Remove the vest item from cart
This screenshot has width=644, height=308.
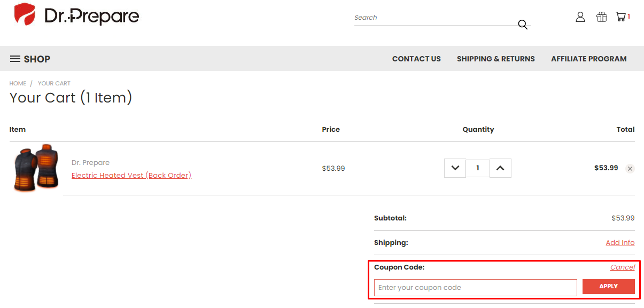(x=630, y=169)
